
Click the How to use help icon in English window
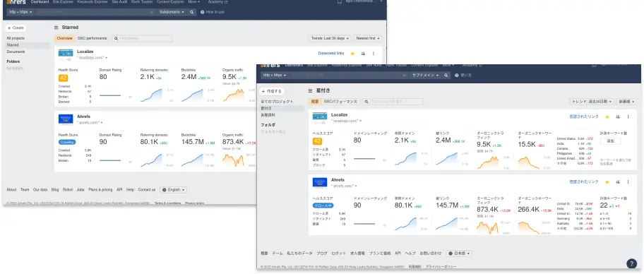click(203, 12)
